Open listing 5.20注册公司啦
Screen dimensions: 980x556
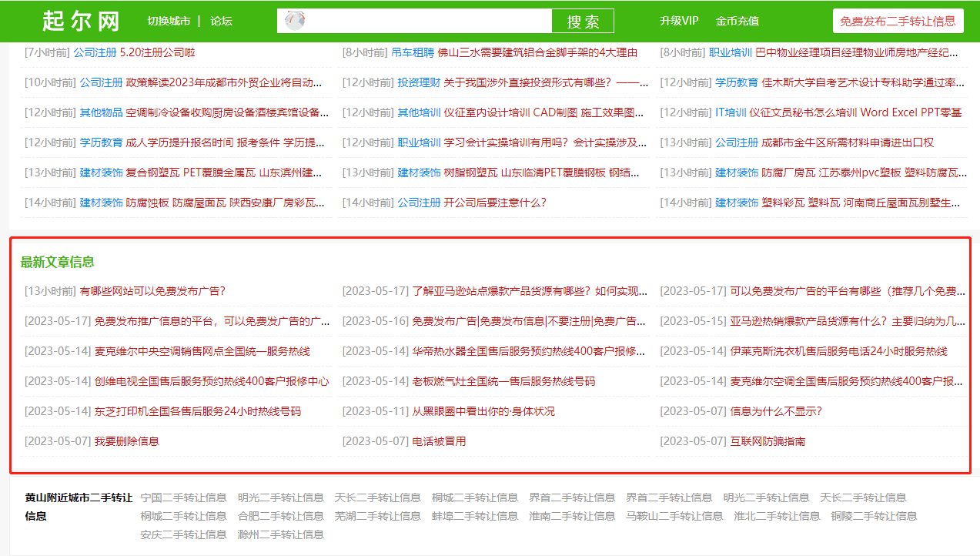158,52
